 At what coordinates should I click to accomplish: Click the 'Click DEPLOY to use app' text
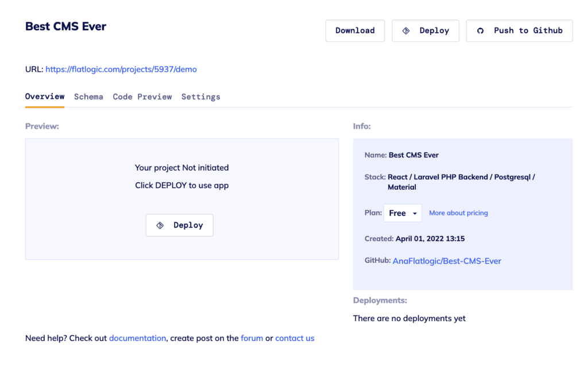[x=182, y=185]
